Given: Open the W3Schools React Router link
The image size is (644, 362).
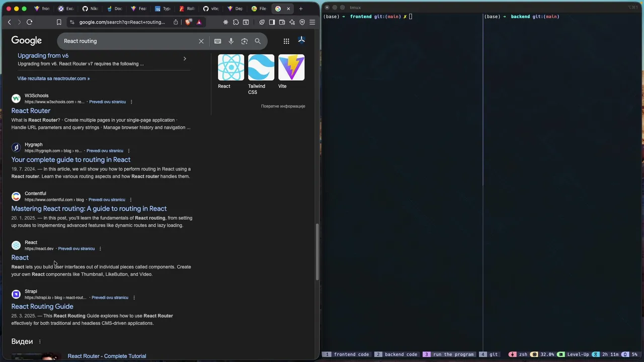Looking at the screenshot, I should pos(31,111).
